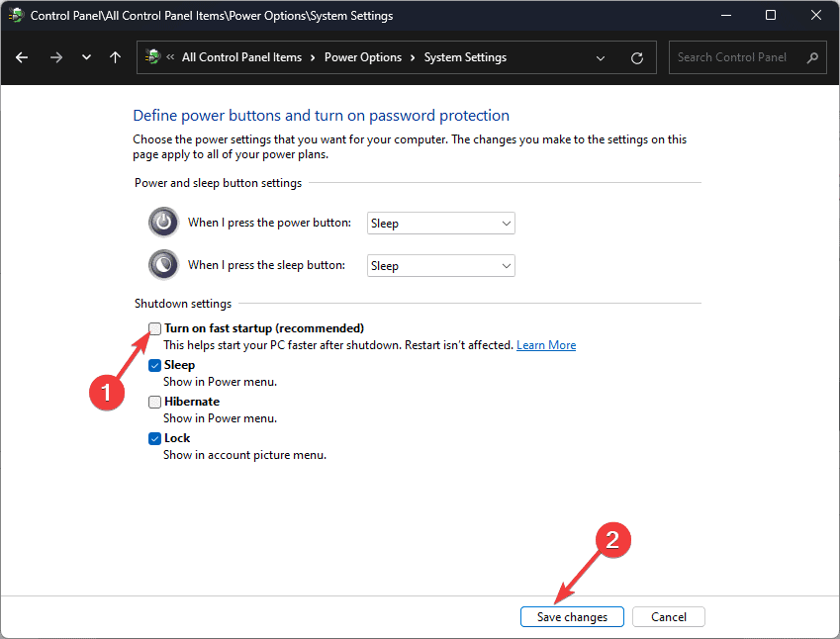This screenshot has width=840, height=639.
Task: Click the Up one level arrow
Action: tap(115, 57)
